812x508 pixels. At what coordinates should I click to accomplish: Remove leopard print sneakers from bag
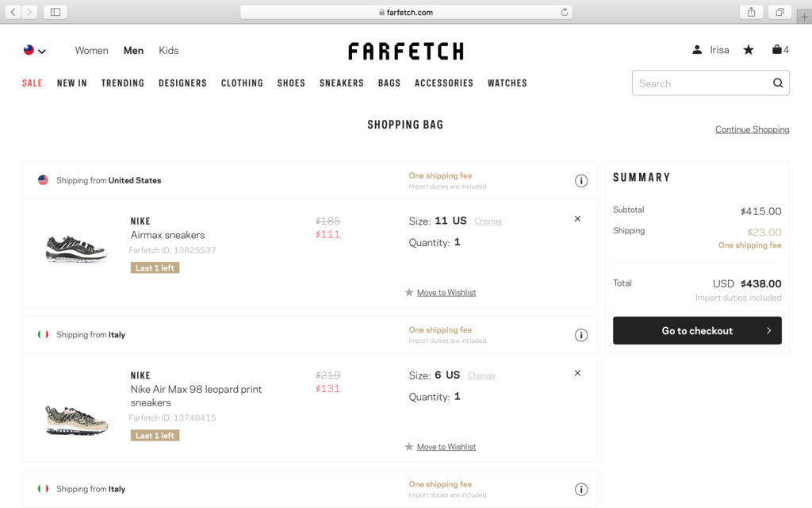577,373
